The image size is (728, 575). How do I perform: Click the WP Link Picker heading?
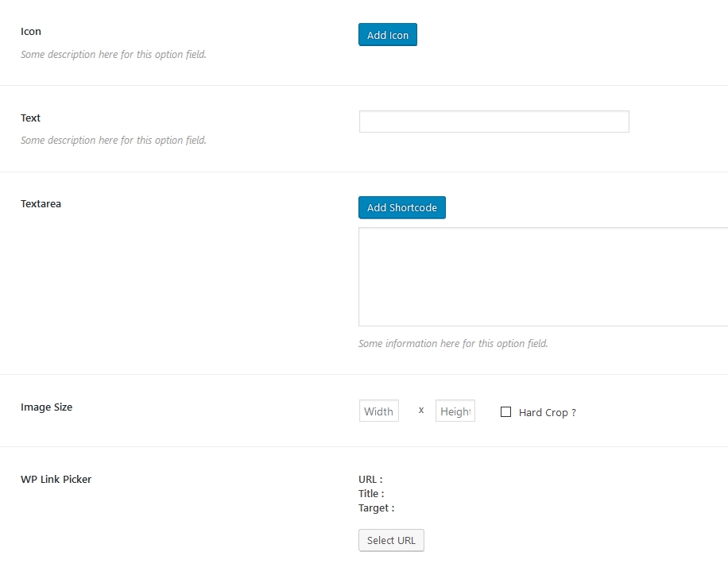tap(56, 480)
